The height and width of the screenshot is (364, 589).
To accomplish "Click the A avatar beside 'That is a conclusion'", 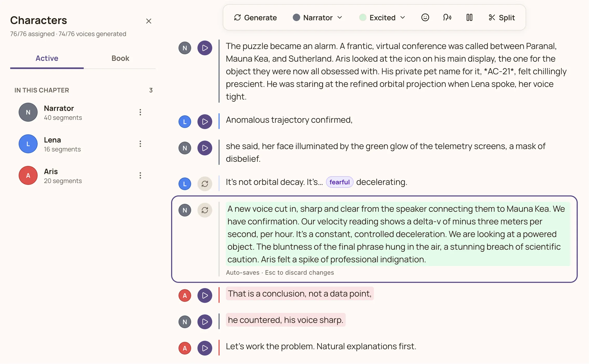I will [185, 295].
